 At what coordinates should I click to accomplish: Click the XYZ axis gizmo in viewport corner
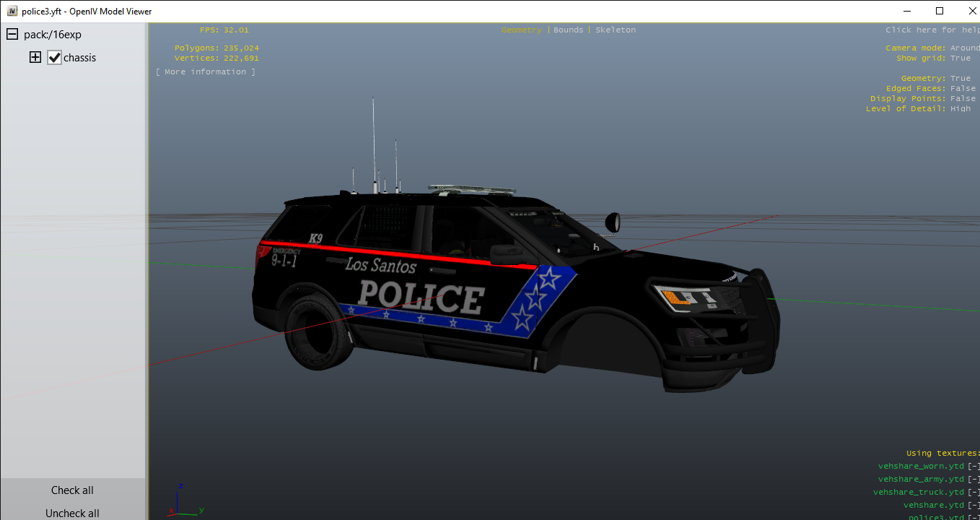point(180,501)
